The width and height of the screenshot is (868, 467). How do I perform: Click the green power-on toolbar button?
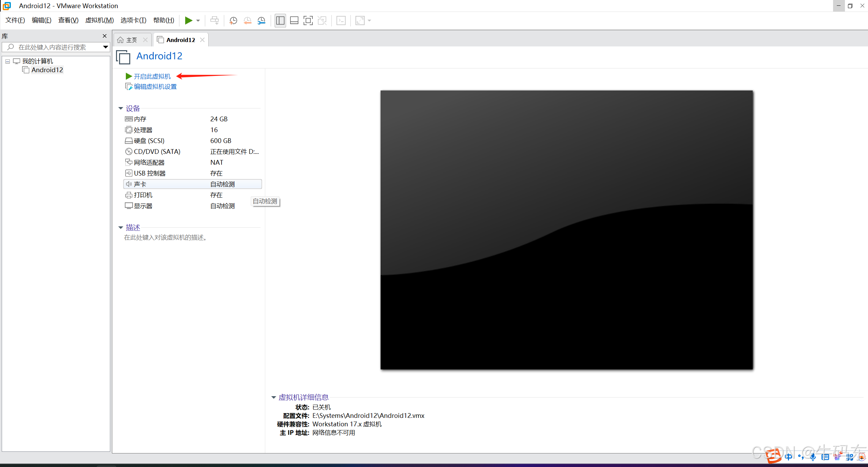click(x=189, y=21)
